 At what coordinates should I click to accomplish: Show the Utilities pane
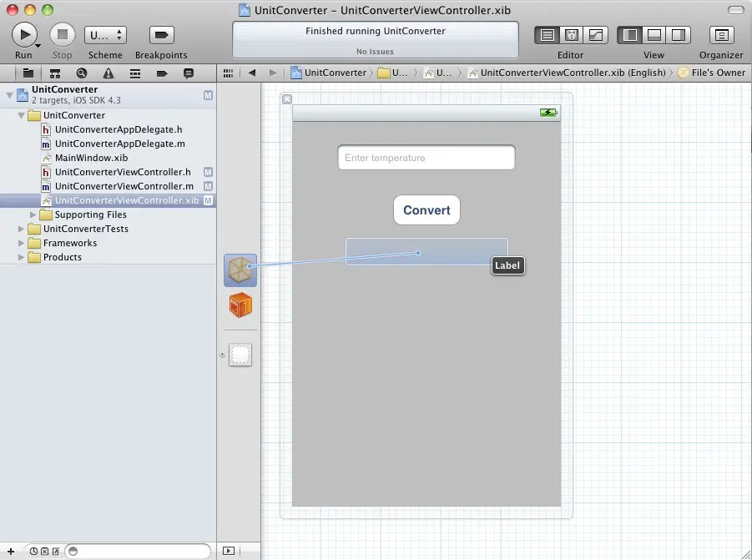(x=678, y=35)
